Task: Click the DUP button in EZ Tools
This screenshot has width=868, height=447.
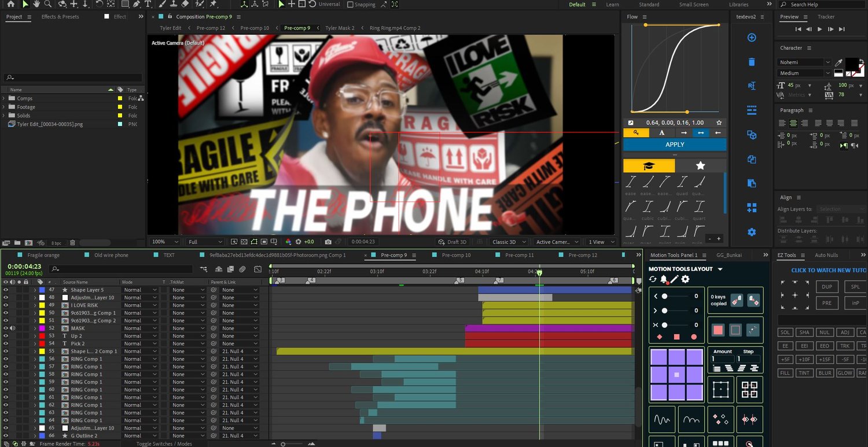Action: [x=827, y=287]
